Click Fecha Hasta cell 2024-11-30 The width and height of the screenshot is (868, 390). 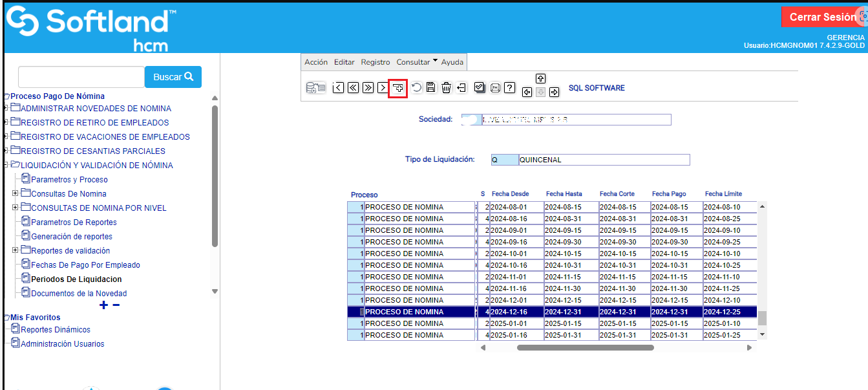pos(571,288)
